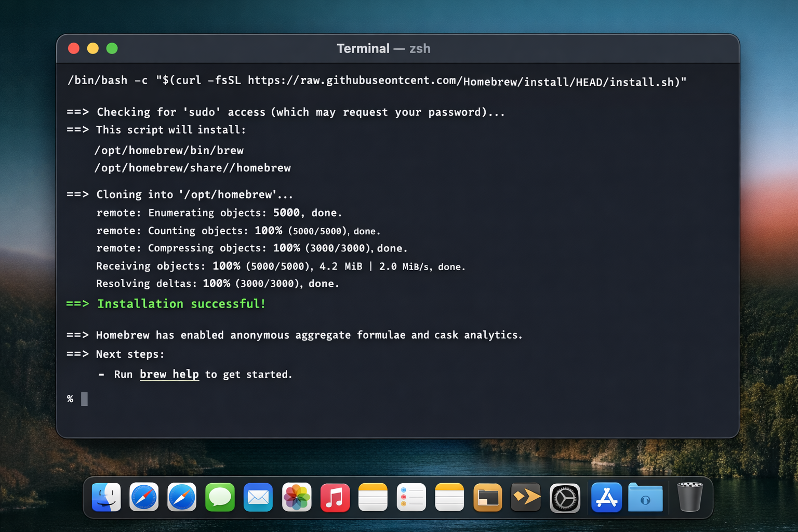Open the App Store from the dock
Screen dimensions: 798x532
click(x=606, y=497)
